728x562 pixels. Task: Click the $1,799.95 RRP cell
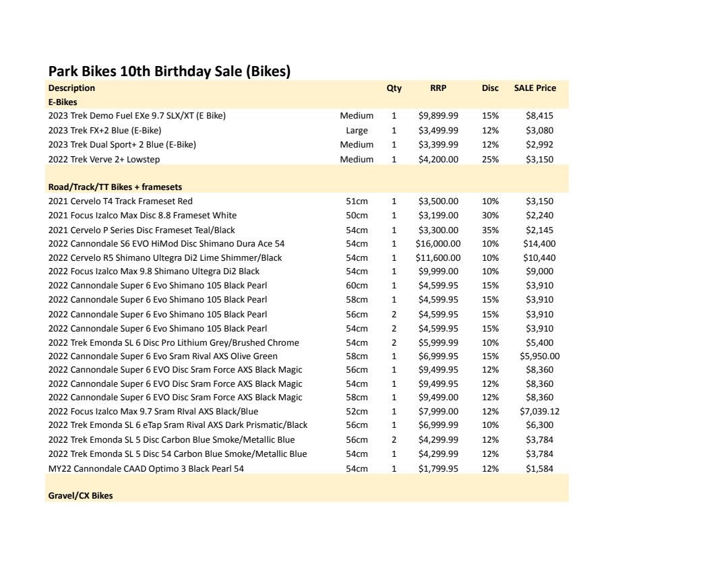(x=438, y=469)
